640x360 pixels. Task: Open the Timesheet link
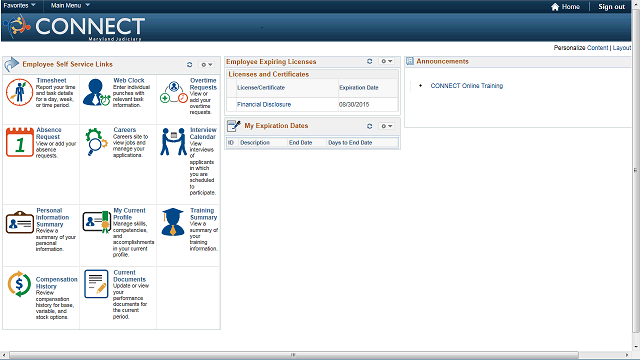(51, 80)
